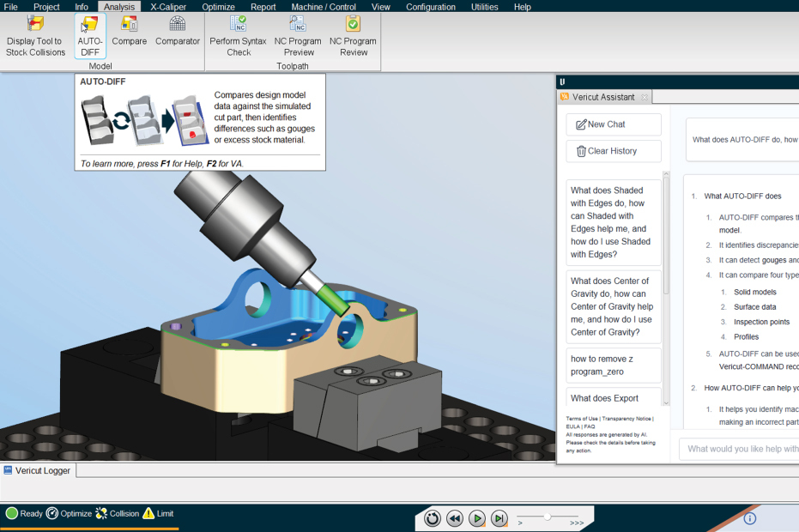
Task: Adjust the animation speed slider
Action: pos(548,517)
